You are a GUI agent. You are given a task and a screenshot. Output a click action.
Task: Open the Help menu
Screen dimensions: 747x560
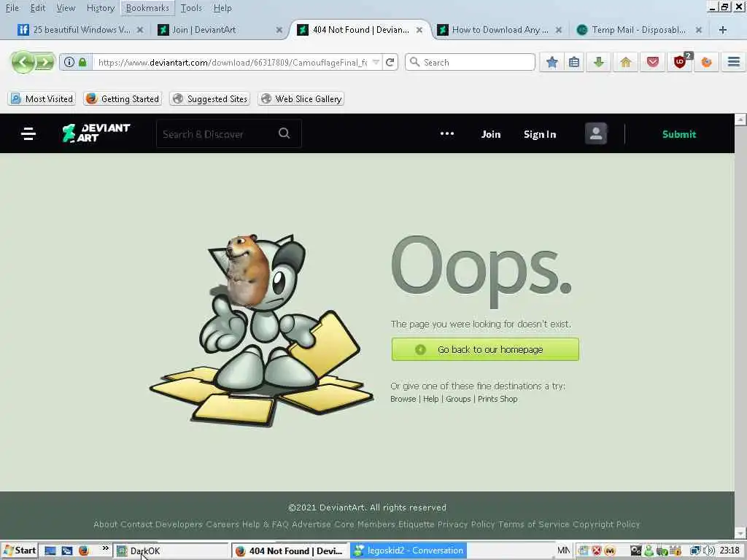pos(222,7)
